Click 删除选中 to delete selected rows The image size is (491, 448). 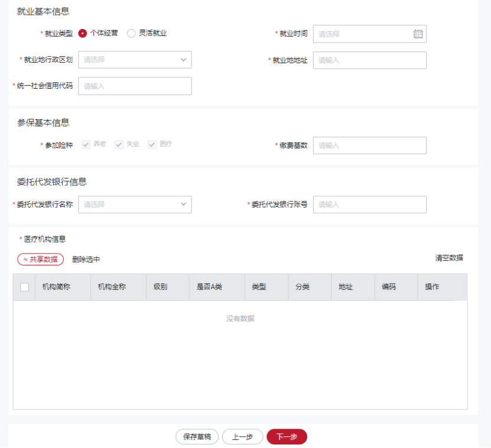[86, 259]
